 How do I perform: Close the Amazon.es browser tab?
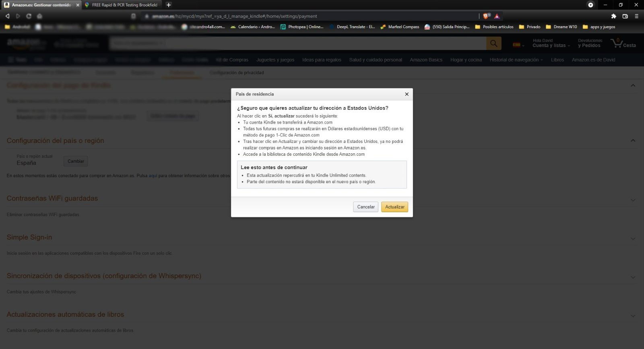tap(78, 5)
